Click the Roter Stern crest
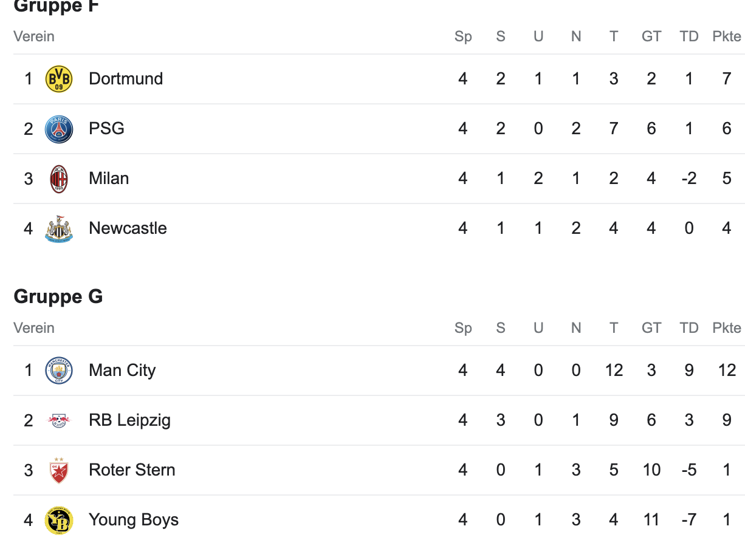745x560 pixels. (x=59, y=470)
